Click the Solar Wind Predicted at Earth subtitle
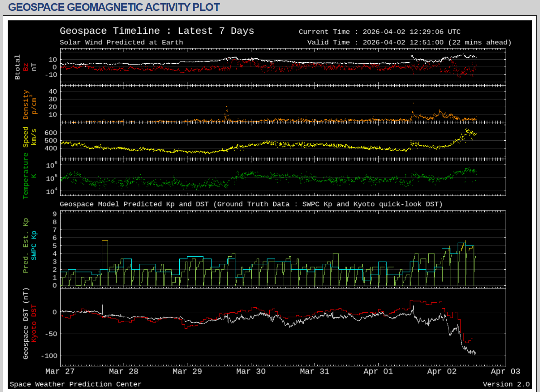 (121, 43)
